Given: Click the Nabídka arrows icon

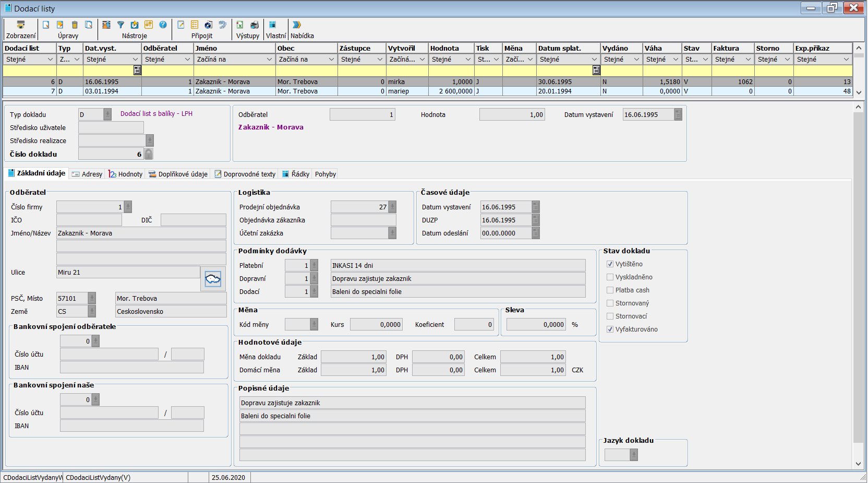Looking at the screenshot, I should (297, 25).
